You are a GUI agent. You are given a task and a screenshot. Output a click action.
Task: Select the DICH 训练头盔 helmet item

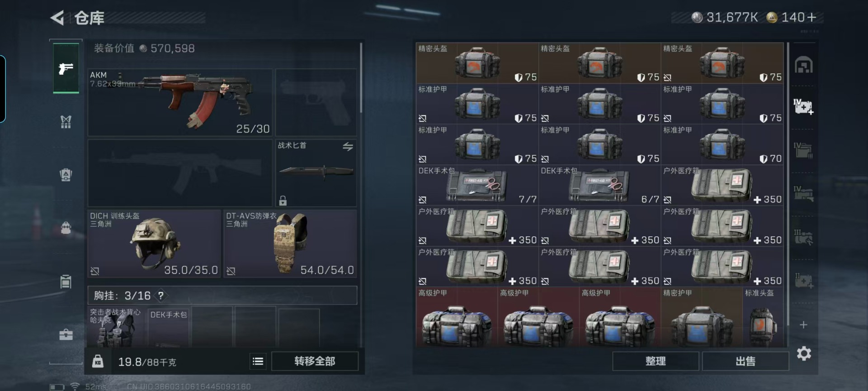[154, 243]
